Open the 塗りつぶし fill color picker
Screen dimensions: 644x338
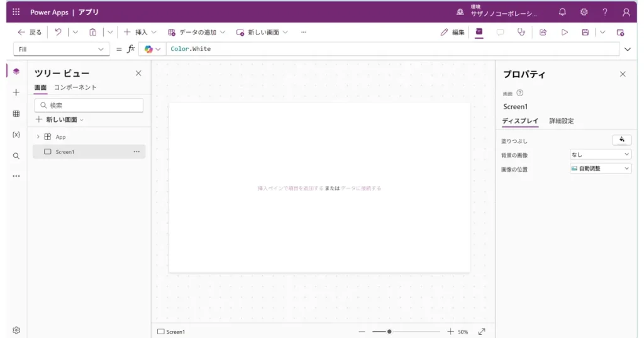pyautogui.click(x=621, y=140)
